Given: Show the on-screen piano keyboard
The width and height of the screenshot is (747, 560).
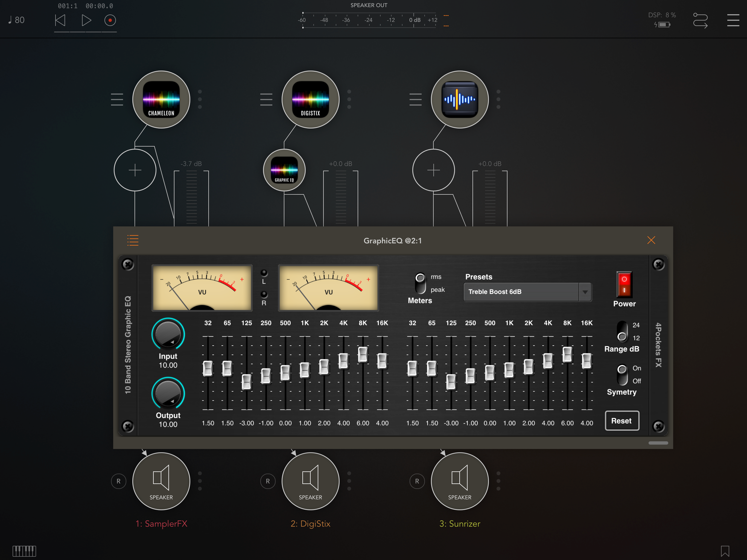Looking at the screenshot, I should (24, 551).
